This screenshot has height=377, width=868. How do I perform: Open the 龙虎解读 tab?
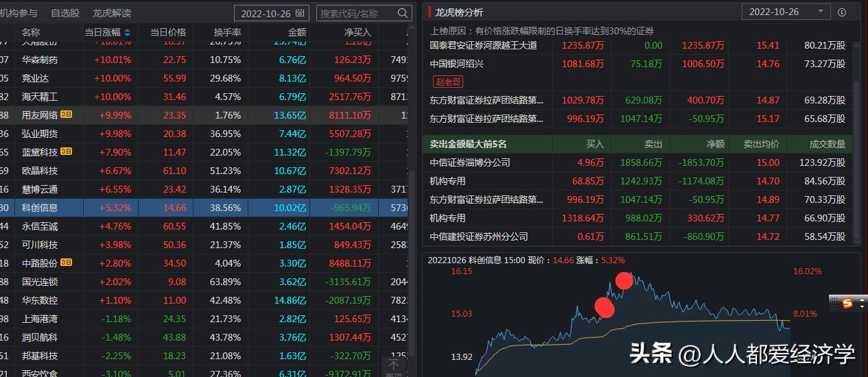point(112,13)
